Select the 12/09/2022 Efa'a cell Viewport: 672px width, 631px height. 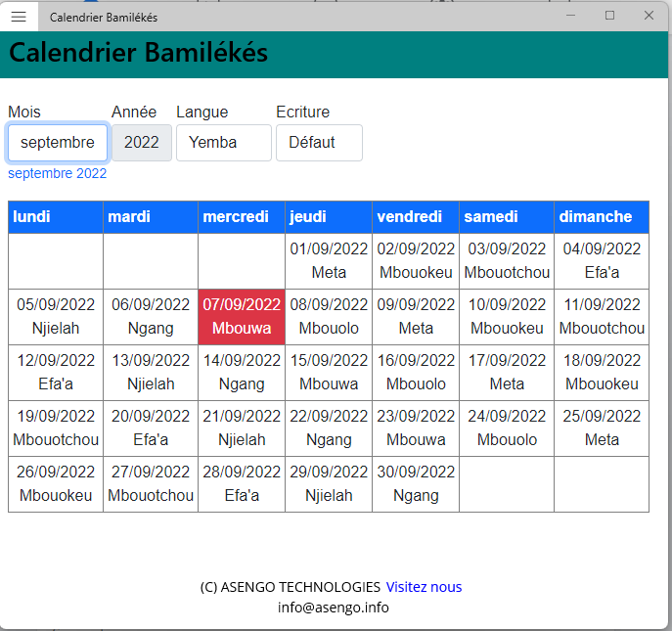pos(56,373)
